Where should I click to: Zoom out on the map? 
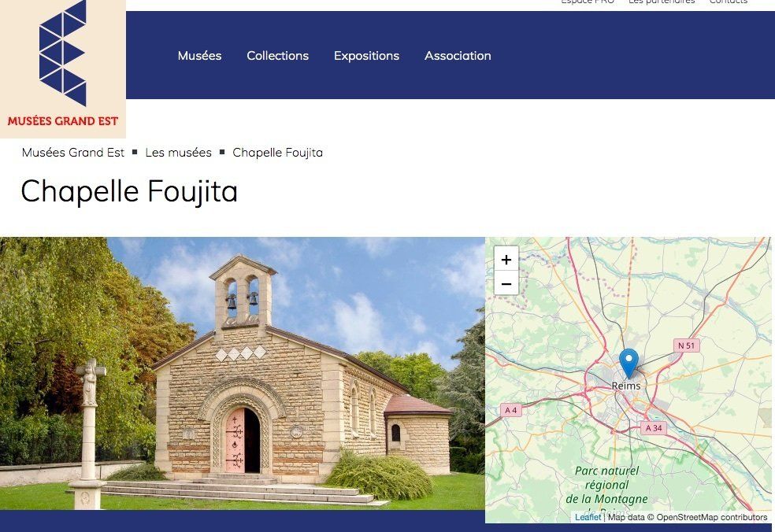click(x=506, y=283)
